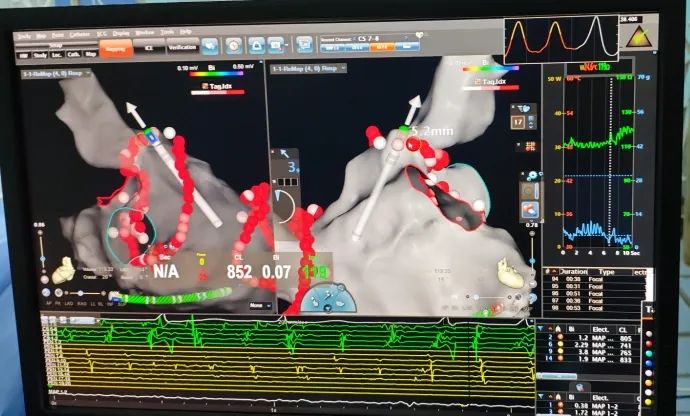
Task: Click the ICE mode button
Action: point(148,47)
